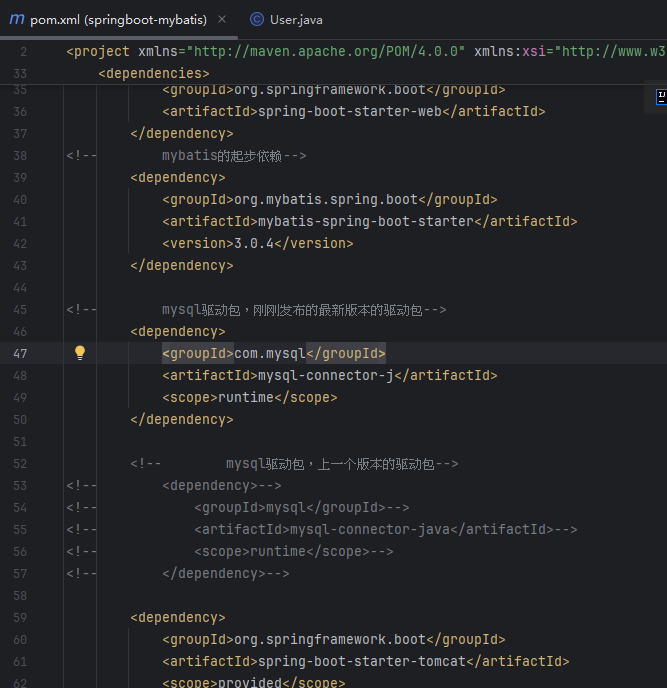The image size is (667, 688).
Task: Click the <dependency> opening tag on line 46
Action: coord(178,332)
